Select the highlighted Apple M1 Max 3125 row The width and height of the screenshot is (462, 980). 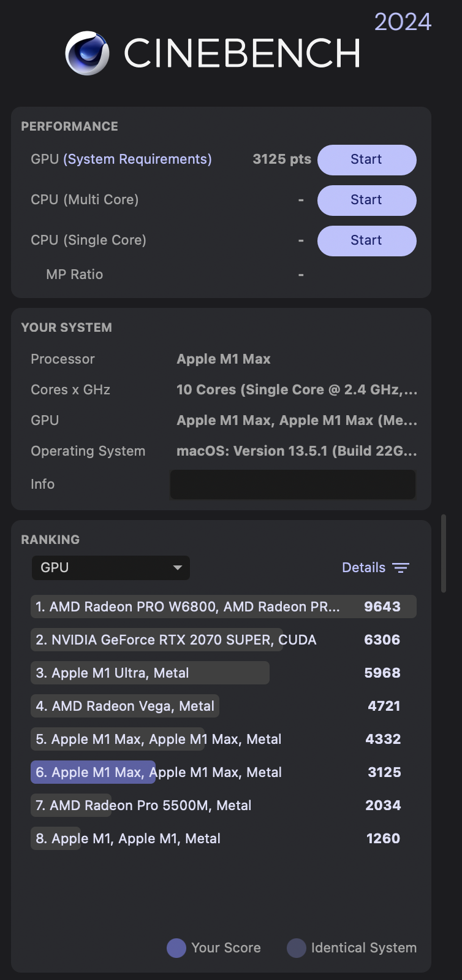click(x=224, y=772)
